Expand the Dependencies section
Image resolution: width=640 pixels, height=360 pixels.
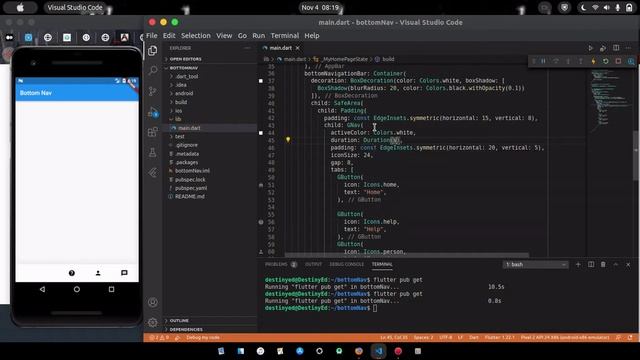point(210,329)
